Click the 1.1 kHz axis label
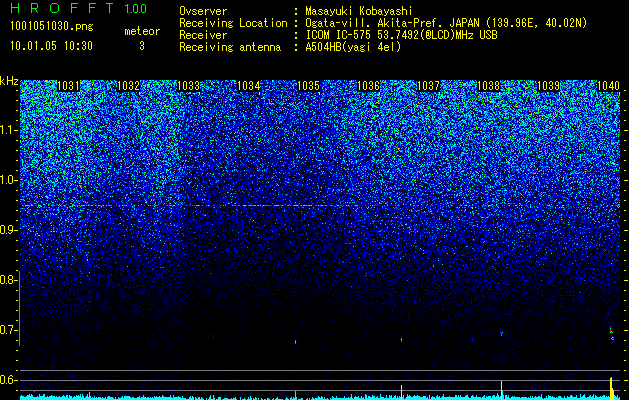 pyautogui.click(x=9, y=130)
